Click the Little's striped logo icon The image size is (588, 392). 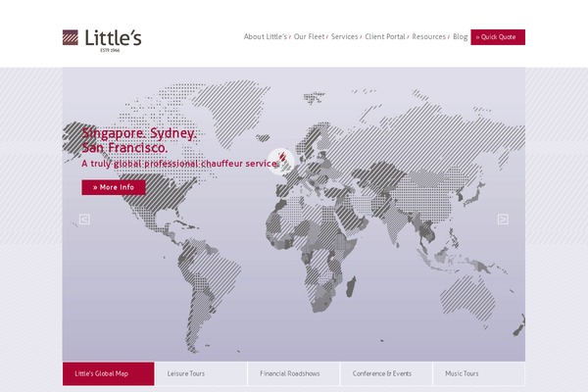click(71, 37)
